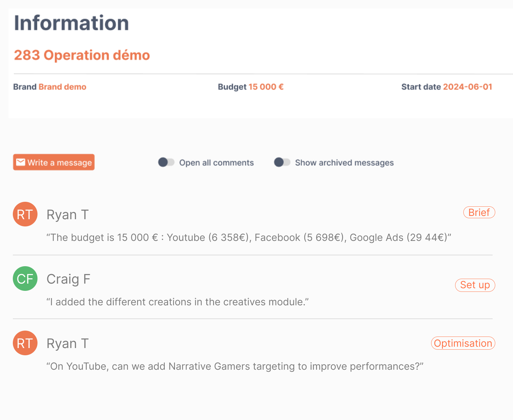
Task: Enable Show archived messages switch
Action: coord(282,162)
